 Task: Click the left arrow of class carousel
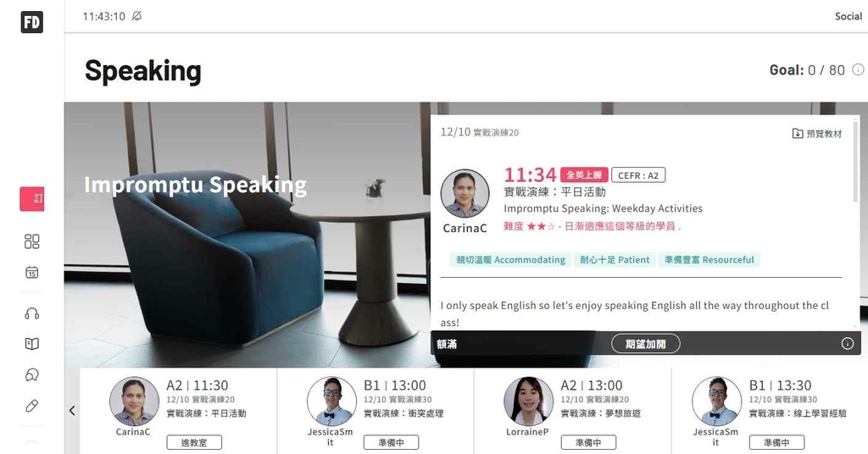tap(72, 410)
